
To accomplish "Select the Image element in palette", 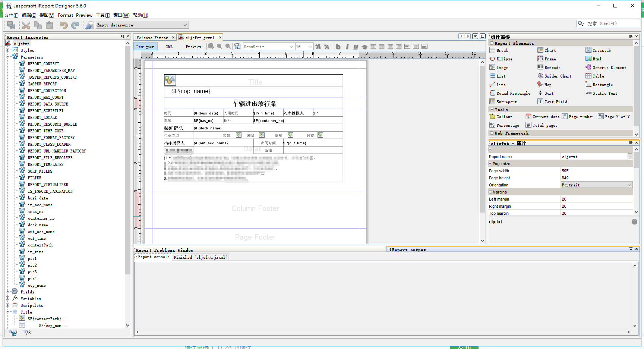I will [499, 67].
